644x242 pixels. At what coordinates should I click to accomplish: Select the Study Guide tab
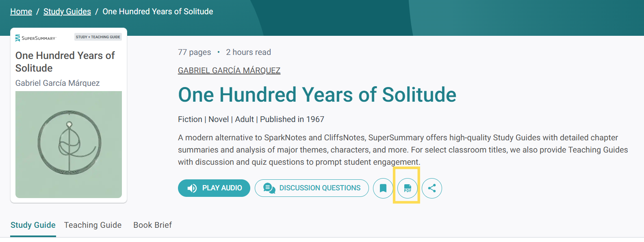point(33,225)
